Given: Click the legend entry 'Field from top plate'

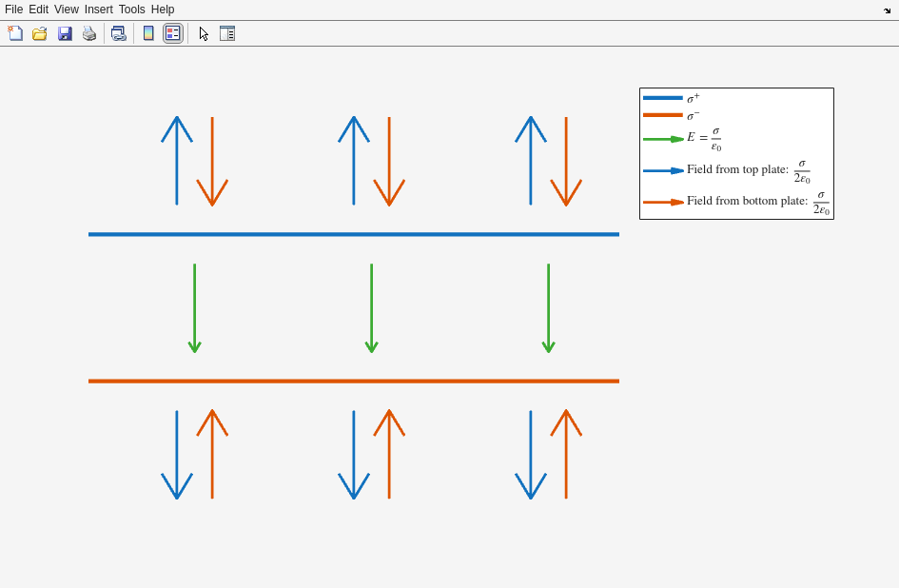Looking at the screenshot, I should (737, 169).
